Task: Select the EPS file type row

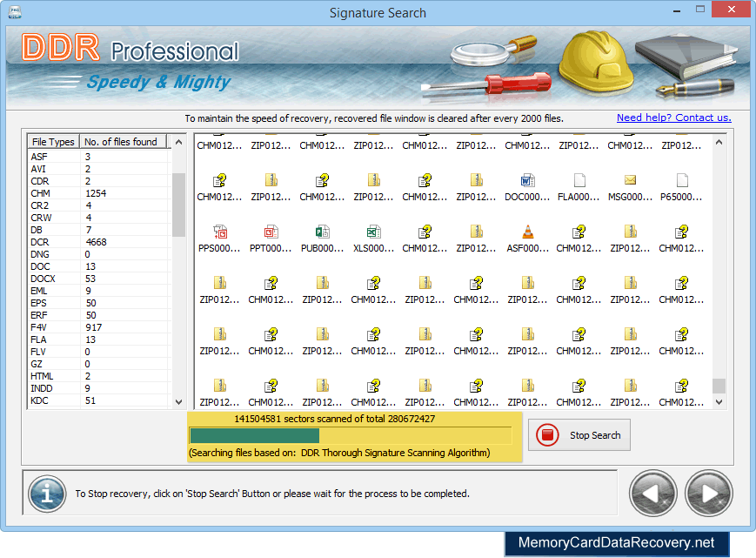Action: pos(99,303)
